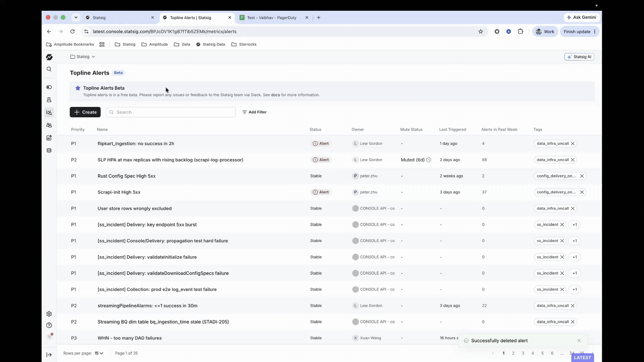Click the Alert status badge for Scrapi-init
The image size is (644, 362).
point(321,192)
